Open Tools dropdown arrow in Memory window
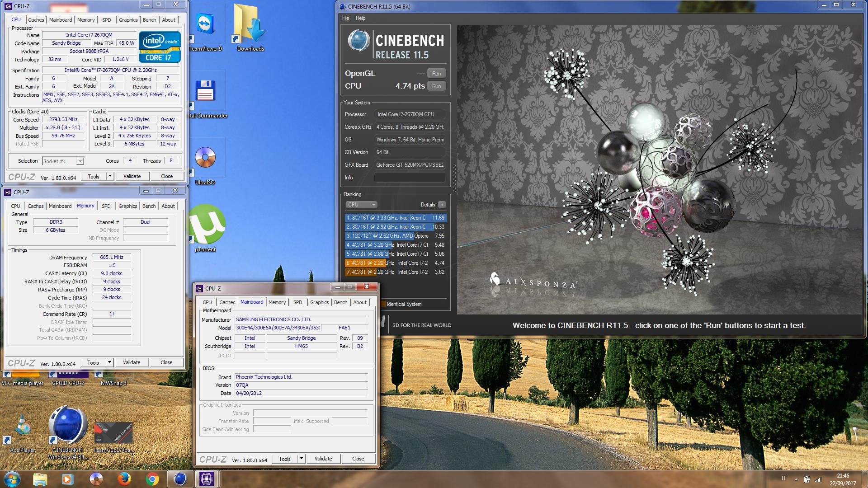 [x=109, y=362]
